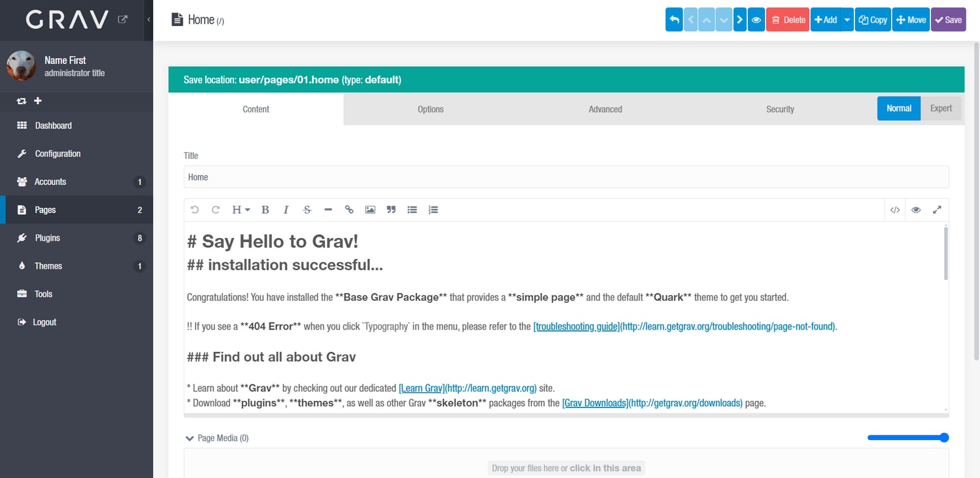980x478 pixels.
Task: Switch to the Security tab
Action: click(x=780, y=109)
